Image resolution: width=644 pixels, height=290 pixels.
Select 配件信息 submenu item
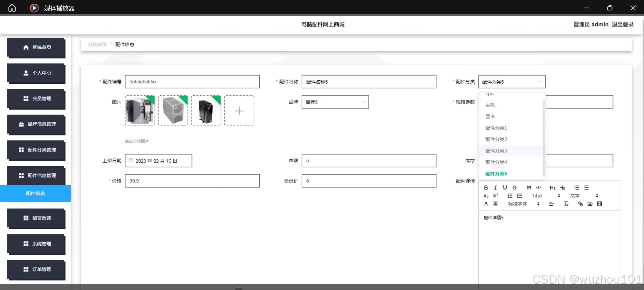(x=35, y=193)
